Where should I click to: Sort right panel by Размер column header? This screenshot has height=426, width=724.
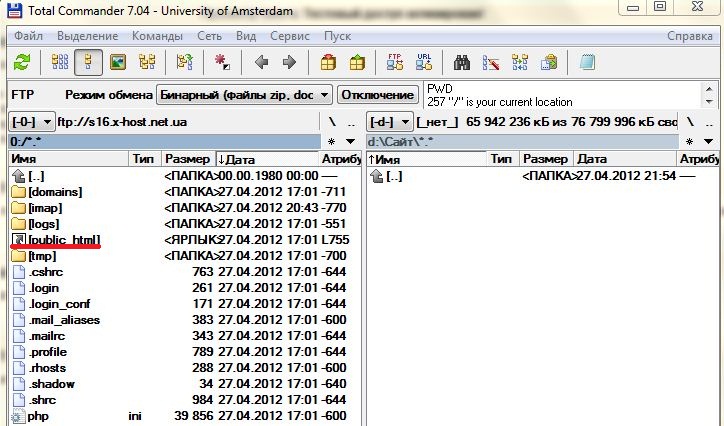tap(546, 159)
